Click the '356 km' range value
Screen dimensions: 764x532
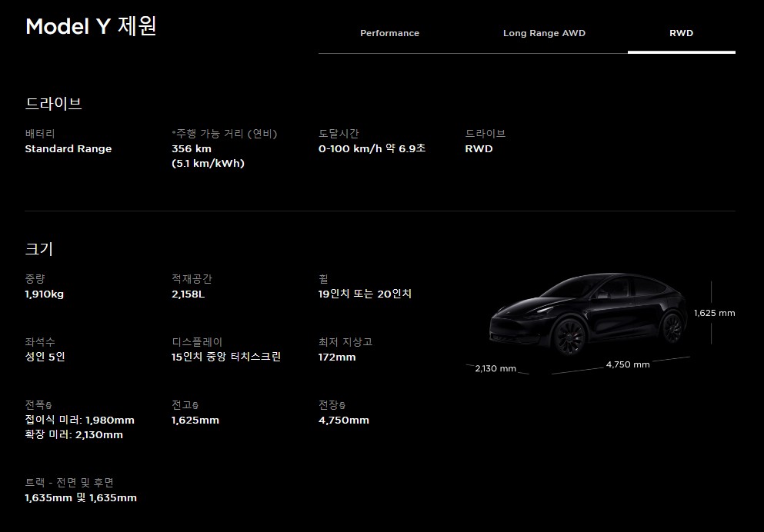click(x=192, y=149)
